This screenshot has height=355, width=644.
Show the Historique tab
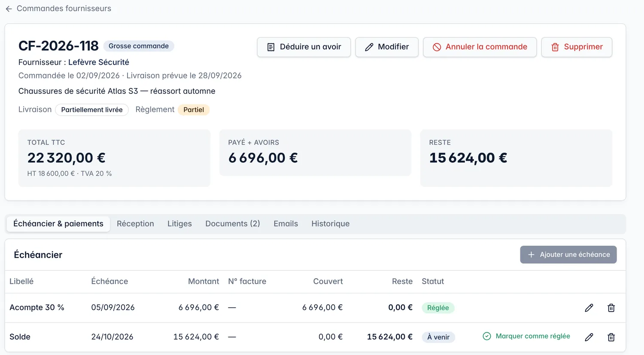tap(331, 224)
